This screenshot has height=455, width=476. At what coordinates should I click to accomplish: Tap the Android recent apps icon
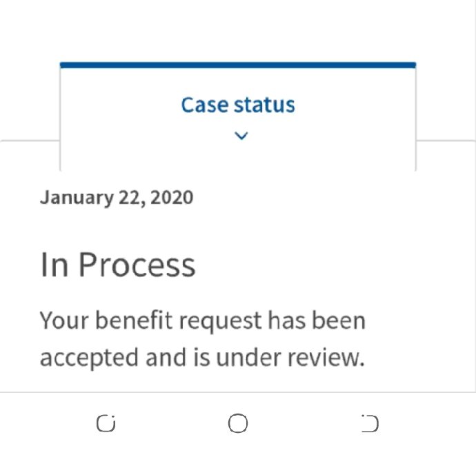106,423
